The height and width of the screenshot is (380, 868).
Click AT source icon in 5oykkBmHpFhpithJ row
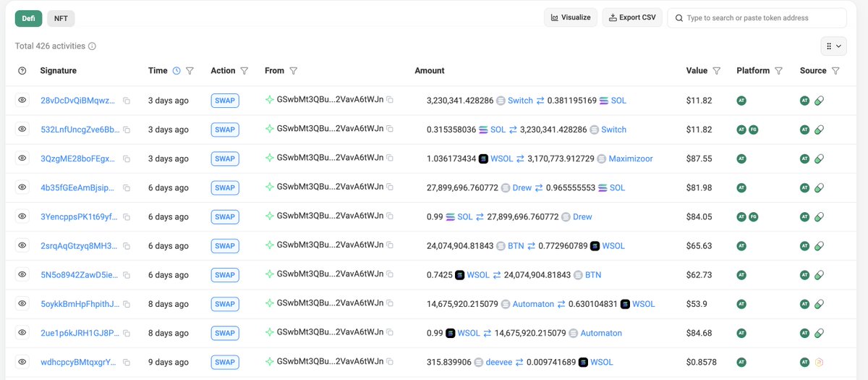pyautogui.click(x=805, y=304)
